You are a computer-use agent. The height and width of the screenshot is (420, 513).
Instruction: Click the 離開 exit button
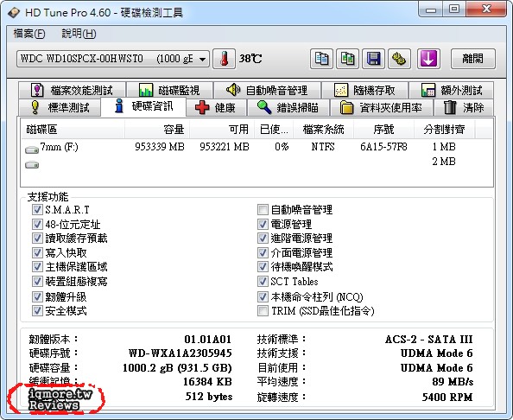pos(472,59)
